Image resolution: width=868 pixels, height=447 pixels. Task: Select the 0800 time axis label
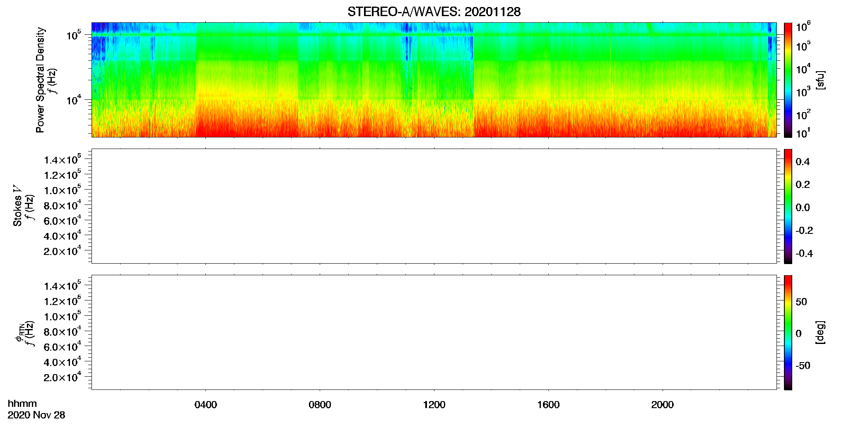coord(320,405)
